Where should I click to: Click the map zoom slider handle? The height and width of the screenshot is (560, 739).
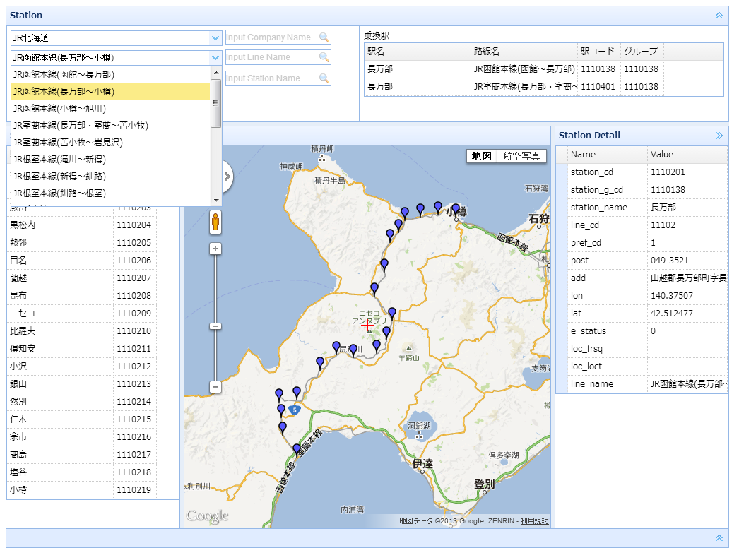click(215, 326)
